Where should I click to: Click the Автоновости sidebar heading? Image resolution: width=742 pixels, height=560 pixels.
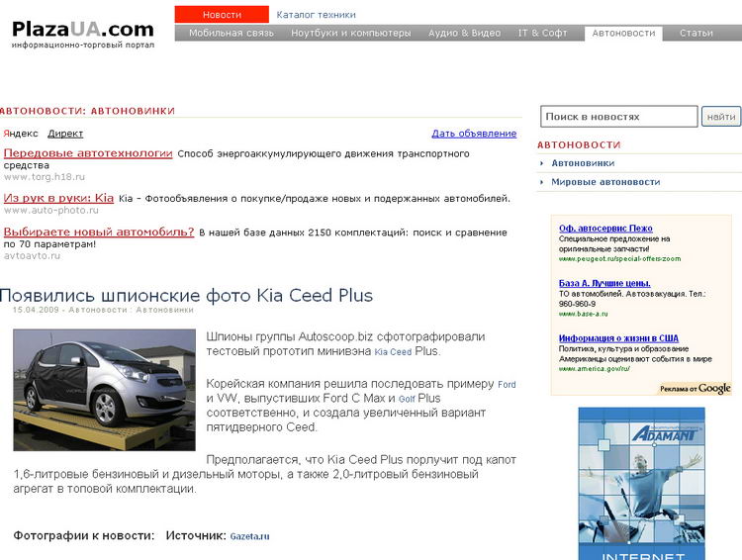pyautogui.click(x=579, y=144)
